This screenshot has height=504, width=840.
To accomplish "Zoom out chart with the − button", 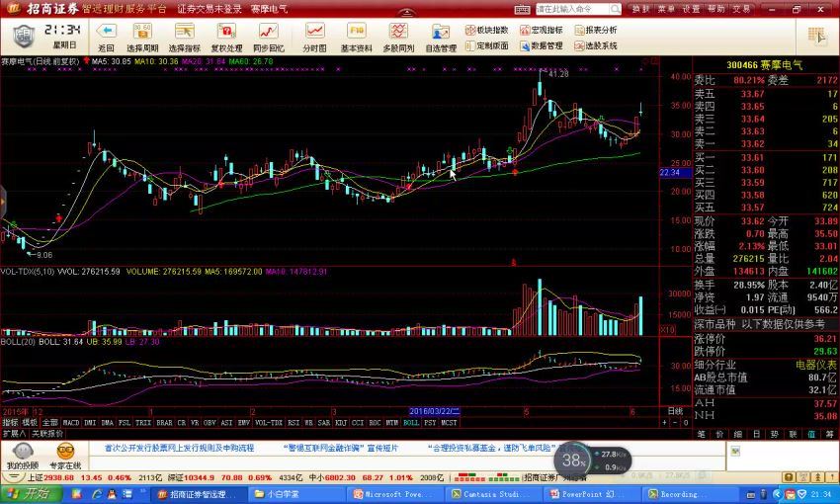I will click(675, 423).
